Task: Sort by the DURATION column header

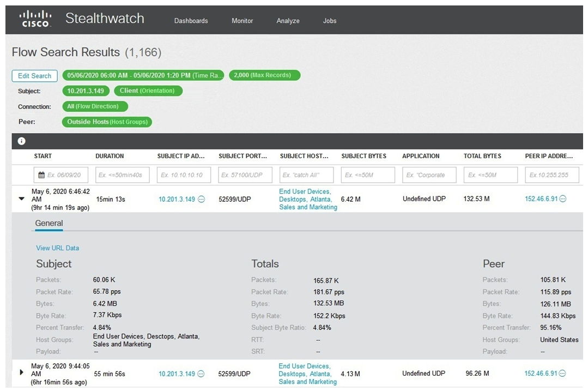Action: 110,156
